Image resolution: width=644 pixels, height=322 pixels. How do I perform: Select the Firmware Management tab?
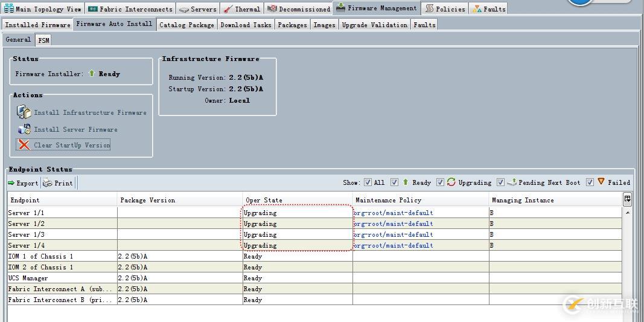click(x=377, y=8)
